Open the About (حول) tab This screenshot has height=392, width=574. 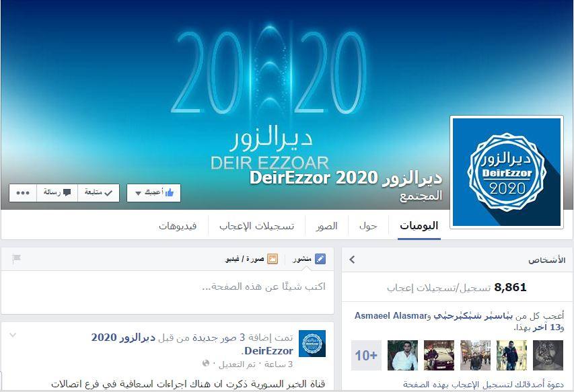tap(368, 226)
